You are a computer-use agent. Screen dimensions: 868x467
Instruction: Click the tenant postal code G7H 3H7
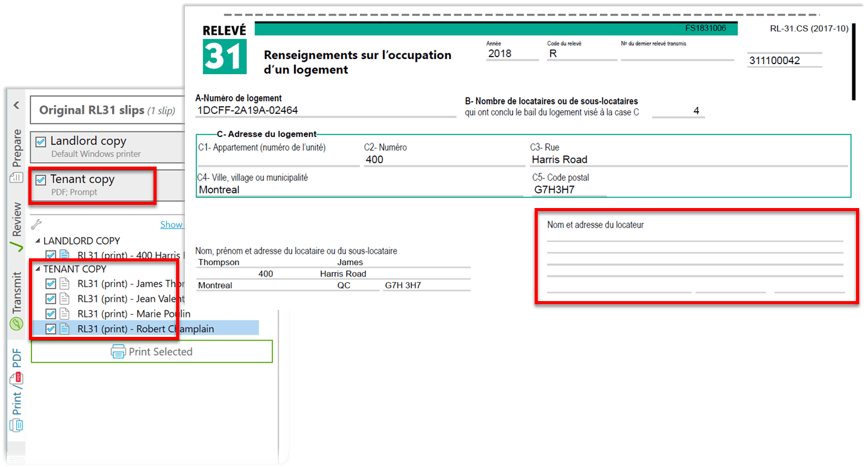[x=403, y=285]
